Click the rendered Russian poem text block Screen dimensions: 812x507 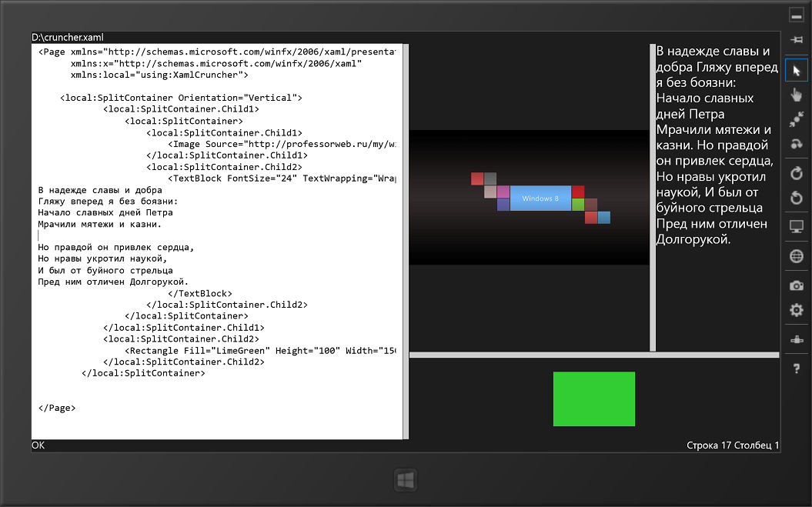717,145
